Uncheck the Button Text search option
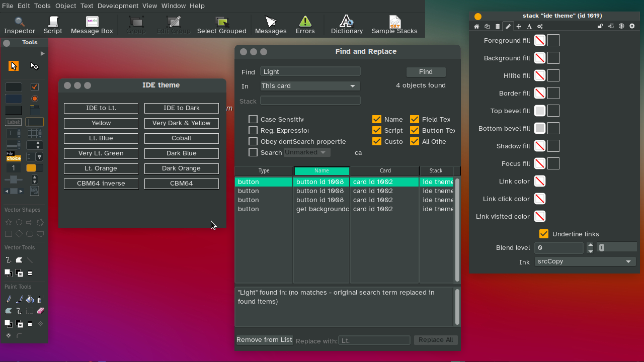 [415, 130]
